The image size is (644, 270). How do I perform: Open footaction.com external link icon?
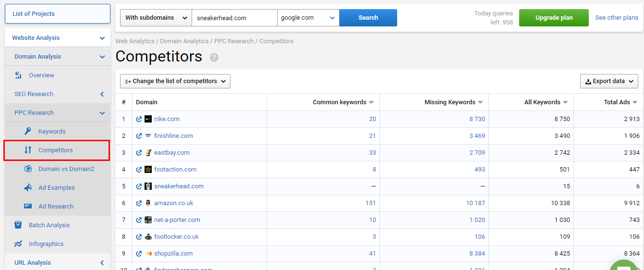(x=139, y=170)
